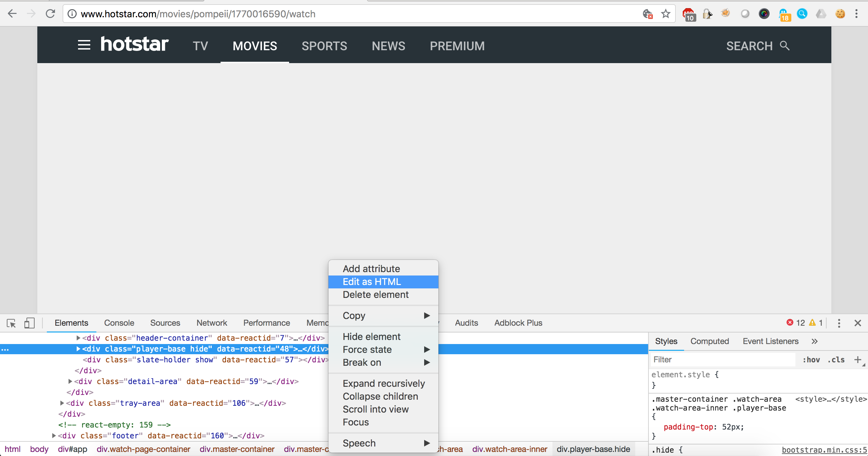Open the Copy submenu in context menu

coord(383,316)
